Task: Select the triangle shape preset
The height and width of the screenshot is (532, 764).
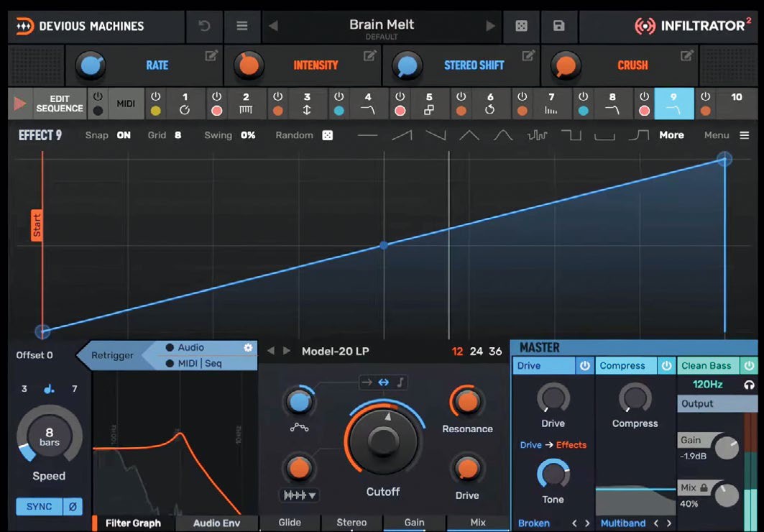Action: pyautogui.click(x=469, y=135)
